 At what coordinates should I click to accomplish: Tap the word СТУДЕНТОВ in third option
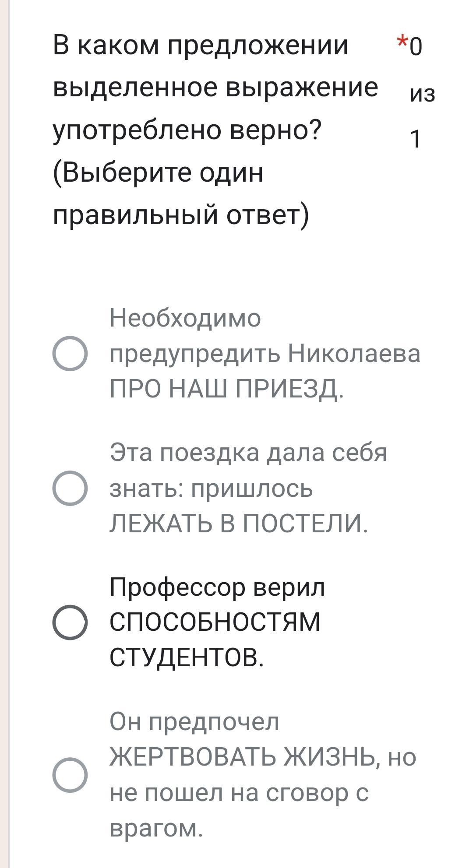[x=187, y=657]
